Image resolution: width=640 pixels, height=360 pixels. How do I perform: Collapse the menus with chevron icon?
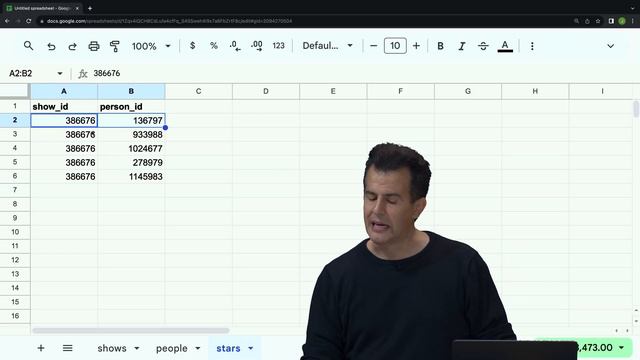[610, 46]
